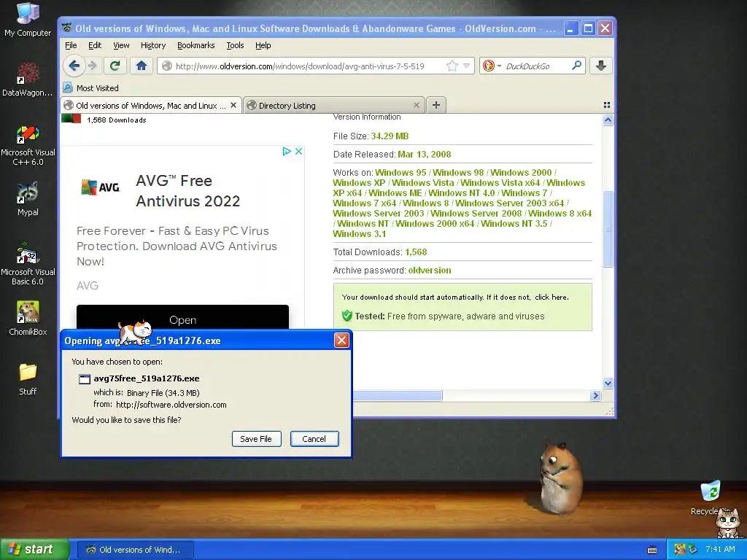Click the Total Downloads value 1,568
The image size is (747, 560).
[416, 252]
